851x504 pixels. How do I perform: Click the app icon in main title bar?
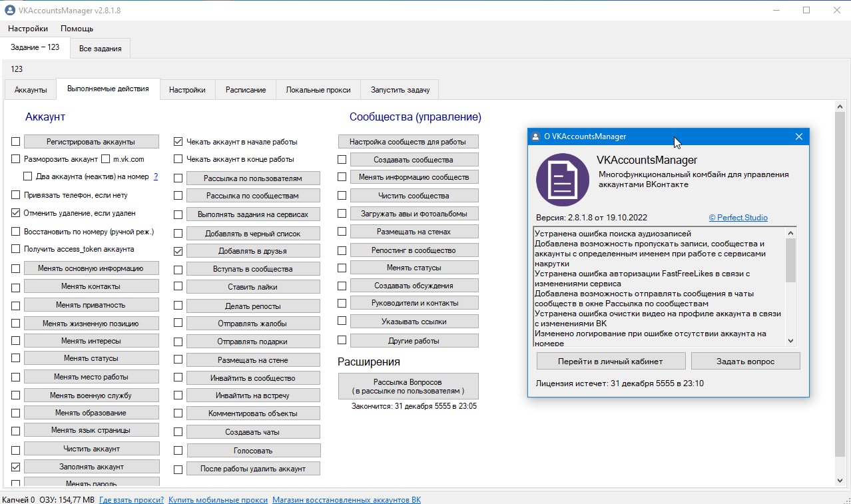click(10, 11)
